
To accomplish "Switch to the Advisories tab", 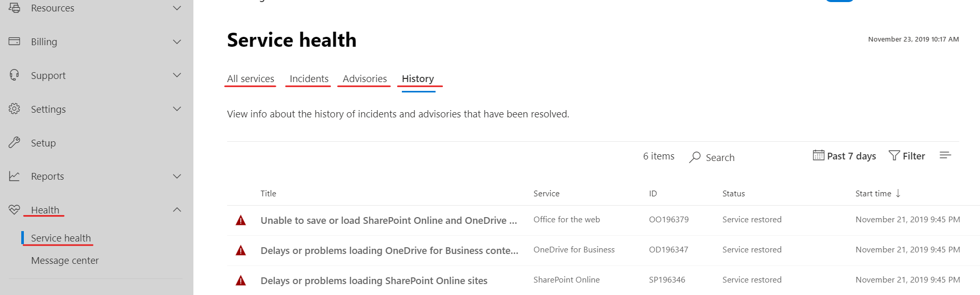I will pyautogui.click(x=365, y=79).
